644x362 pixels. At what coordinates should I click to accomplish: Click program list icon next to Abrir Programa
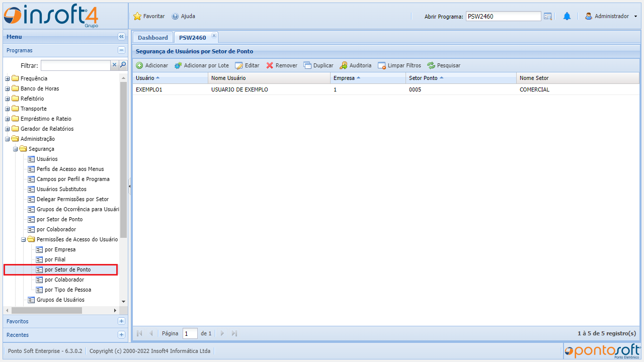tap(548, 17)
